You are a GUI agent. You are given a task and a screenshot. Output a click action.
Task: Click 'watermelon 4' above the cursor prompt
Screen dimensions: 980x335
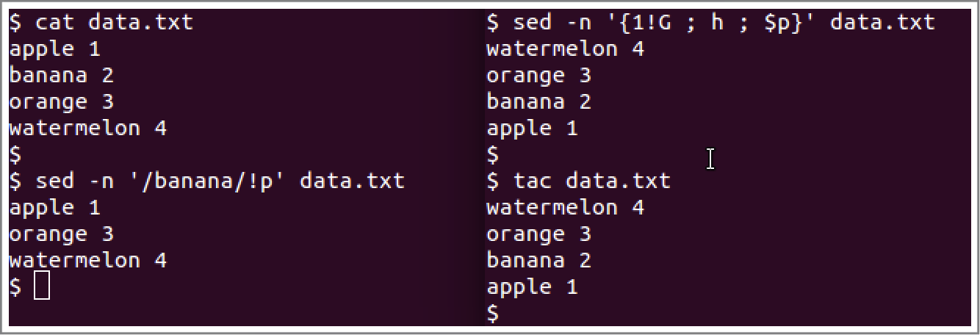(88, 260)
